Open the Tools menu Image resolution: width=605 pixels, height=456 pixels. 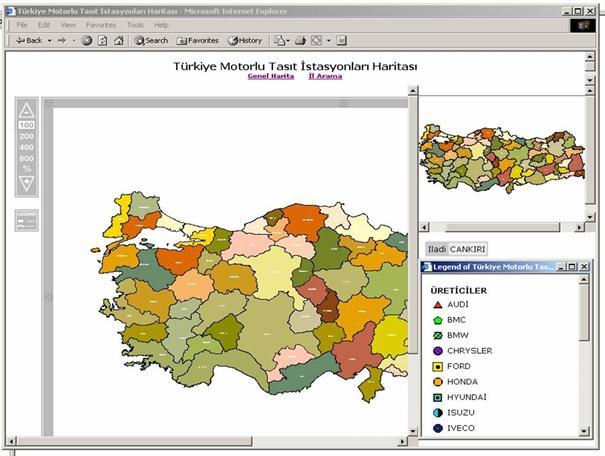(x=135, y=24)
